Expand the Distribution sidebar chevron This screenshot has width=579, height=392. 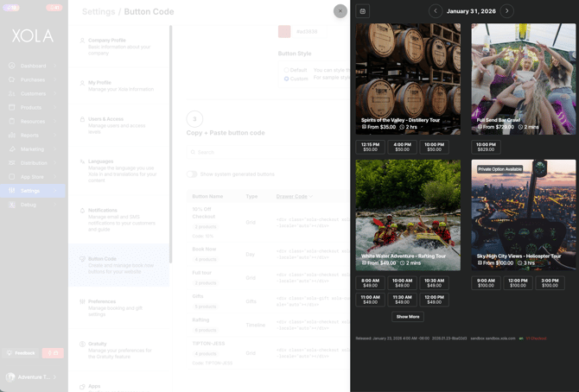tap(54, 163)
